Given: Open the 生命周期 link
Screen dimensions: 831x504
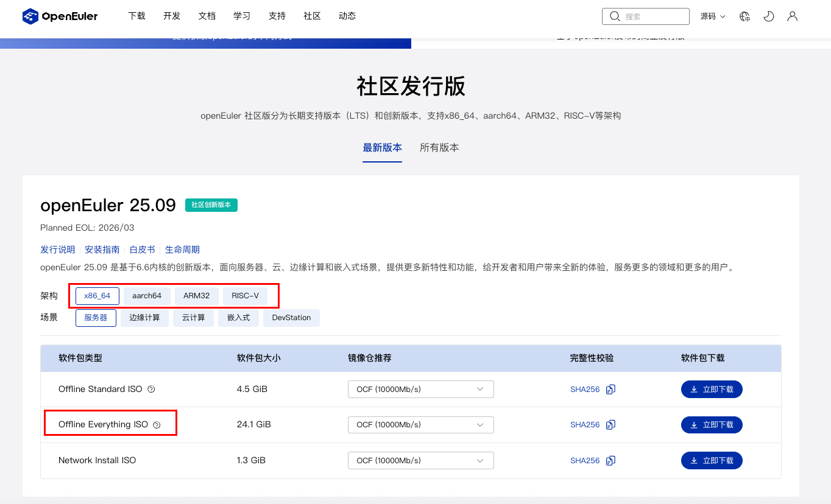Looking at the screenshot, I should click(182, 250).
